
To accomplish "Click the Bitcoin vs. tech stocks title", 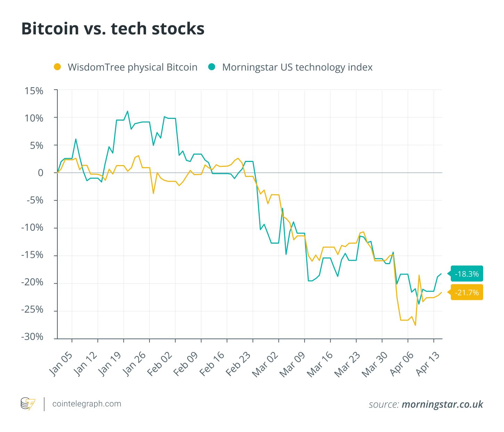I will click(113, 28).
